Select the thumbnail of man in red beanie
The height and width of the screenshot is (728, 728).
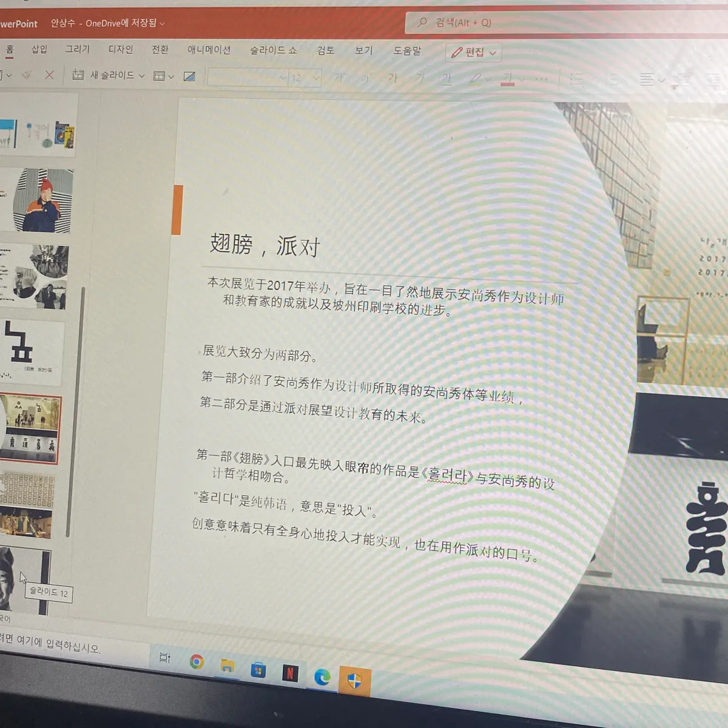(36, 201)
